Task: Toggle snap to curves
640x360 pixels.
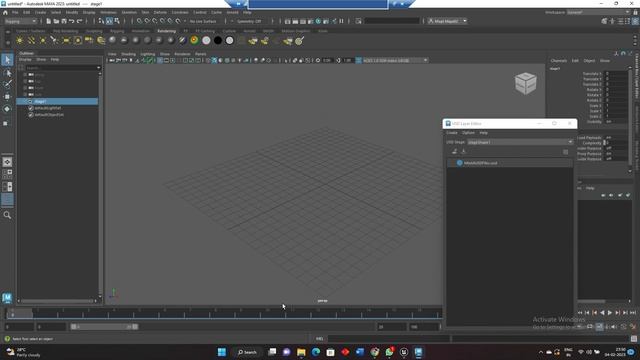Action: [147, 21]
